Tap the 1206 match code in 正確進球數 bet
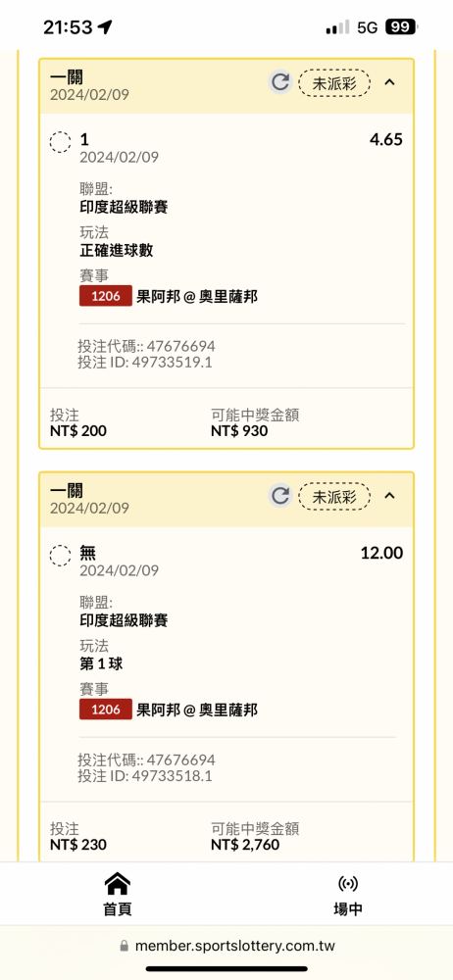Screen dimensions: 453x980 coord(106,296)
